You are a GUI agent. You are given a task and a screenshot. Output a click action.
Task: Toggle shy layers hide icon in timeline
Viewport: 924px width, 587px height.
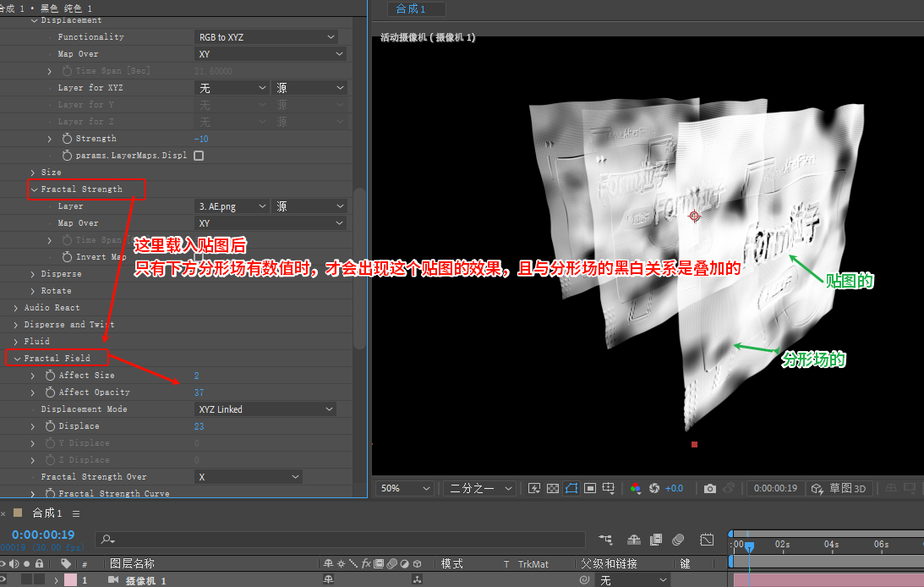(x=634, y=540)
